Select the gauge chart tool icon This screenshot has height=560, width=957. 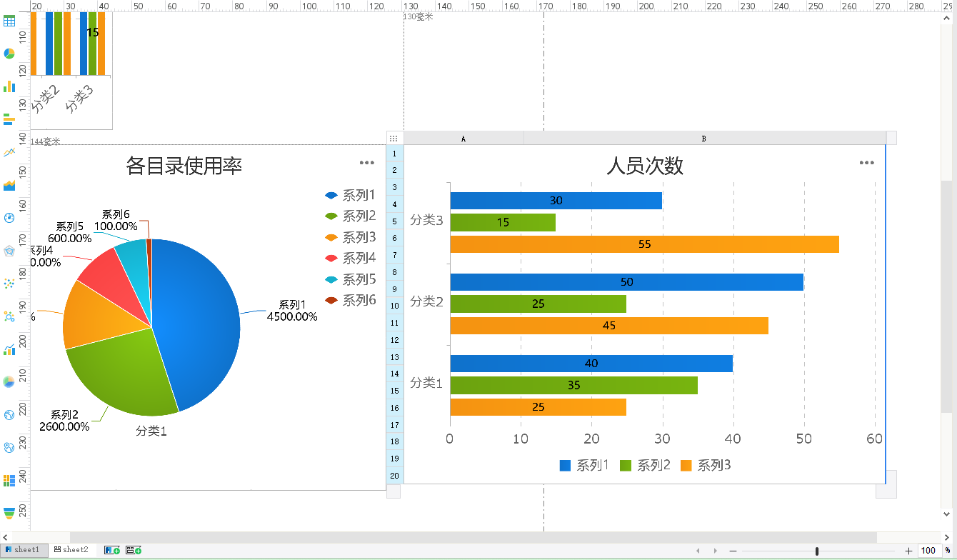(x=9, y=218)
